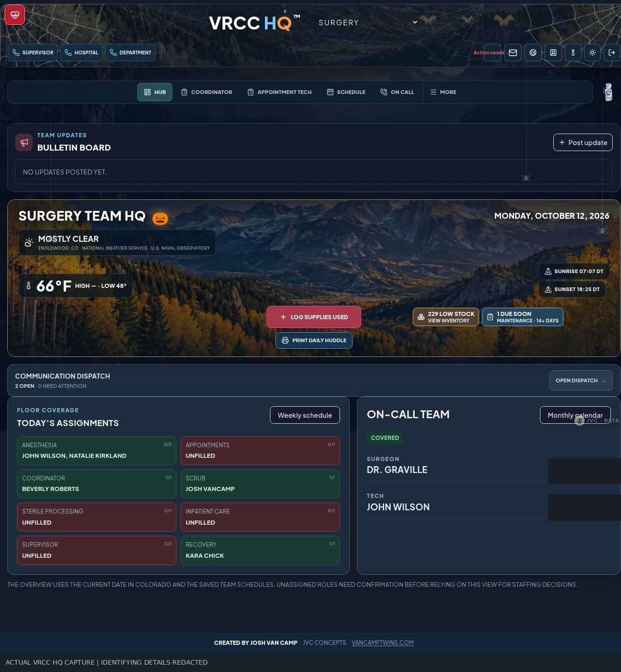Call the Hospital phone button
621x672 pixels.
(81, 53)
